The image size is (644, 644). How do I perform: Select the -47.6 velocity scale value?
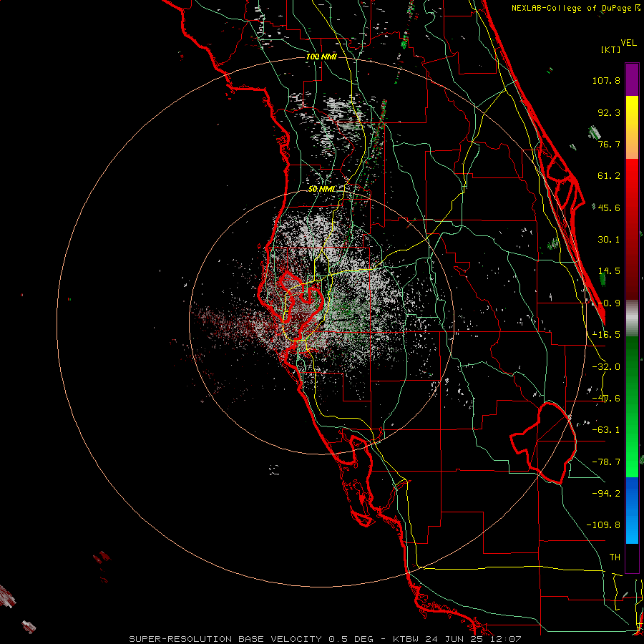[x=606, y=399]
